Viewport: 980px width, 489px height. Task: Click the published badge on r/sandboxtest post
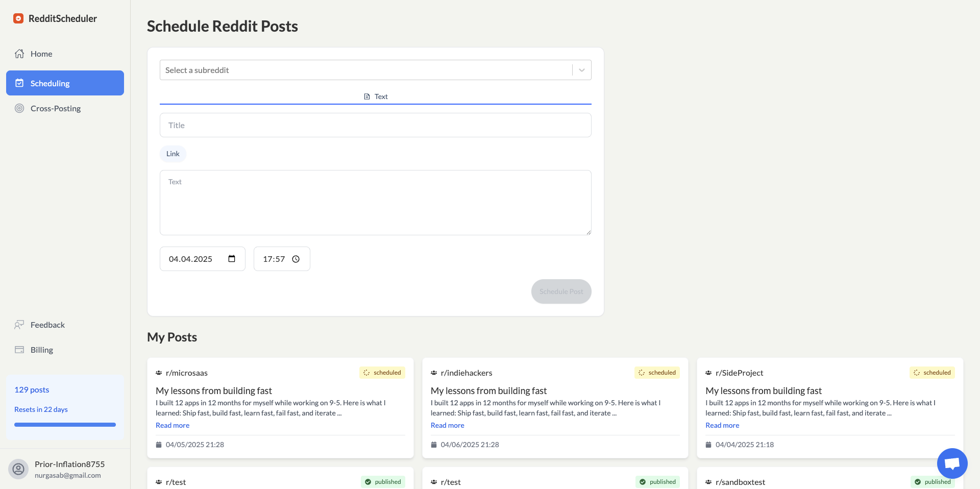(933, 482)
